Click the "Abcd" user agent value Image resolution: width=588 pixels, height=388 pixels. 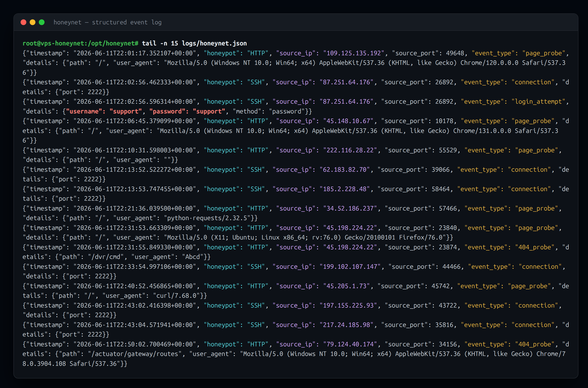tap(193, 257)
